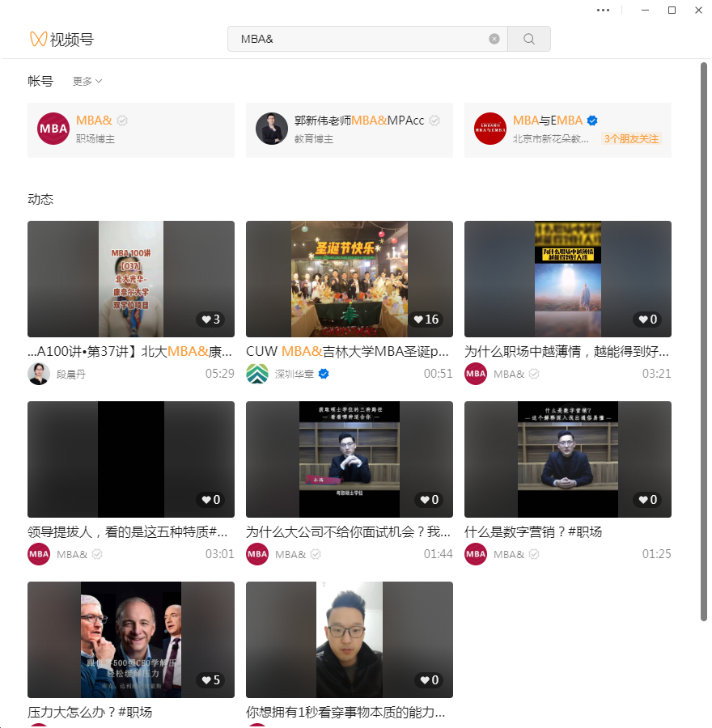Click heart like count 3 on MBA100讲 video
Screen dimensions: 712x728
tap(211, 320)
